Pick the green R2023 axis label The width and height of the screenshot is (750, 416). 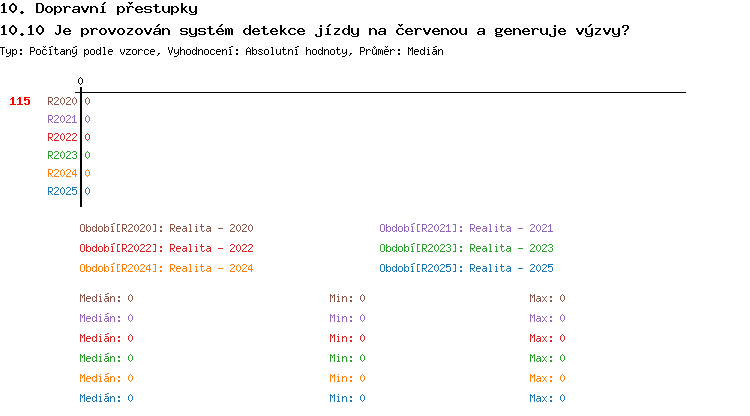tap(62, 155)
